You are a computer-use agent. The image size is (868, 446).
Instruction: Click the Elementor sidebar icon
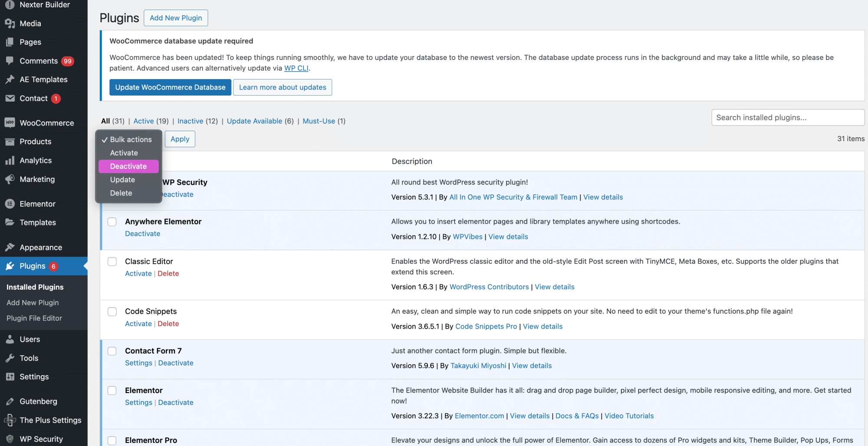coord(10,204)
